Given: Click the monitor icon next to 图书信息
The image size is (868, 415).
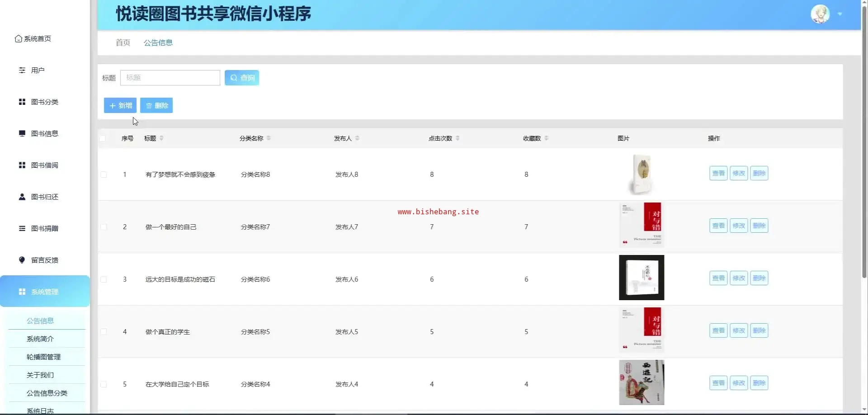Looking at the screenshot, I should (22, 134).
